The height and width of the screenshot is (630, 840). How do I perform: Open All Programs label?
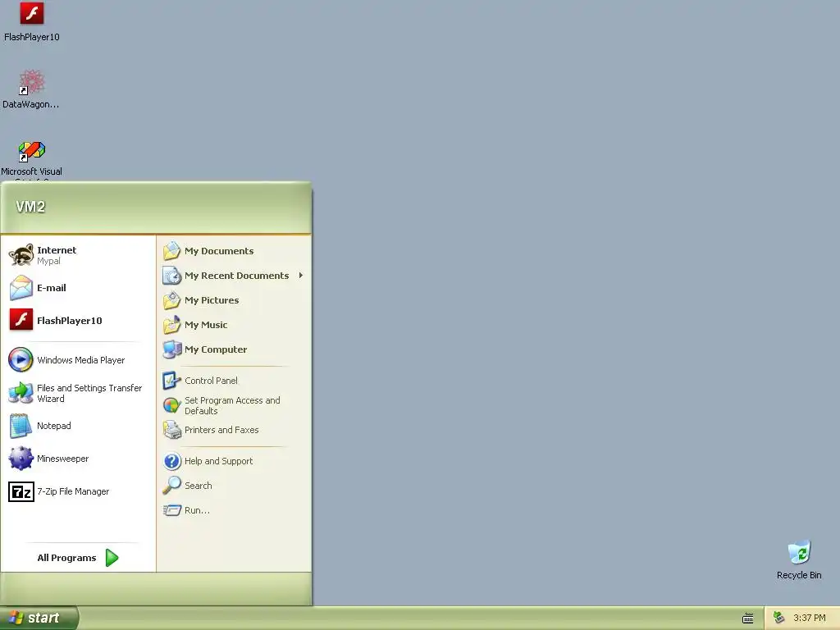[x=66, y=558]
